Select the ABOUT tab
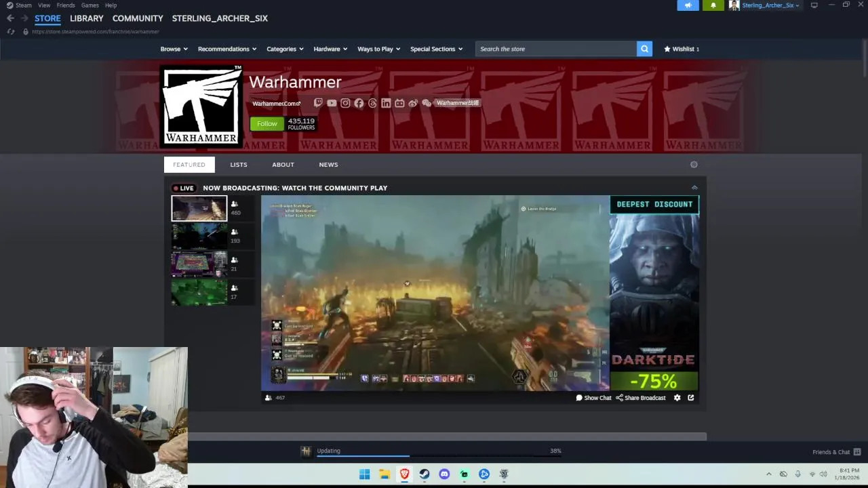Screen dimensions: 868x488 coord(283,165)
